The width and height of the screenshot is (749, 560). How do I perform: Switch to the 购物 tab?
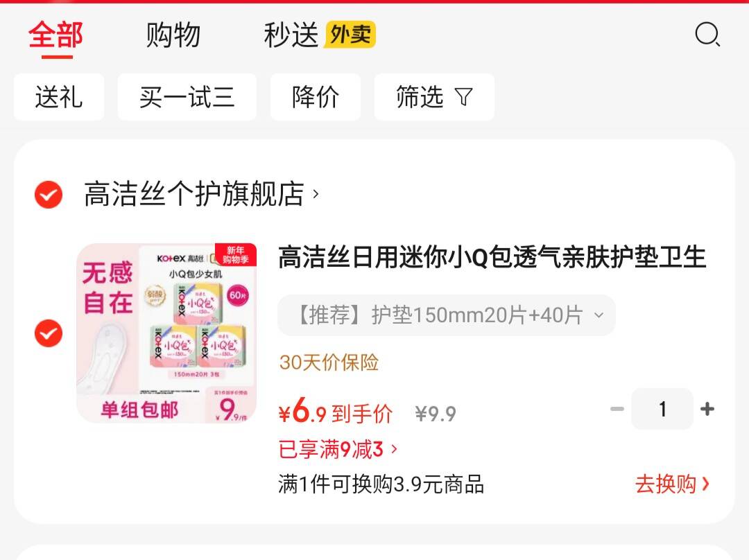(173, 35)
